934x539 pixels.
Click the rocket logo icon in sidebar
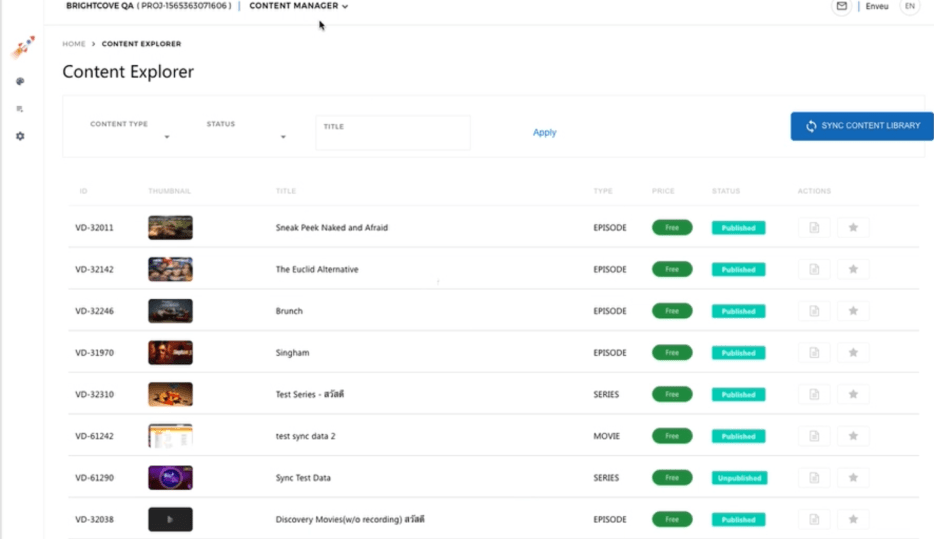point(22,47)
